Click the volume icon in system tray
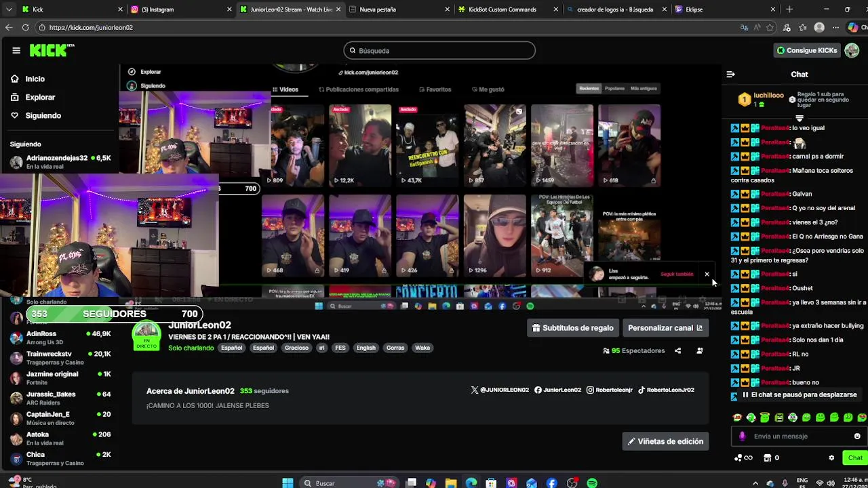 pyautogui.click(x=832, y=483)
